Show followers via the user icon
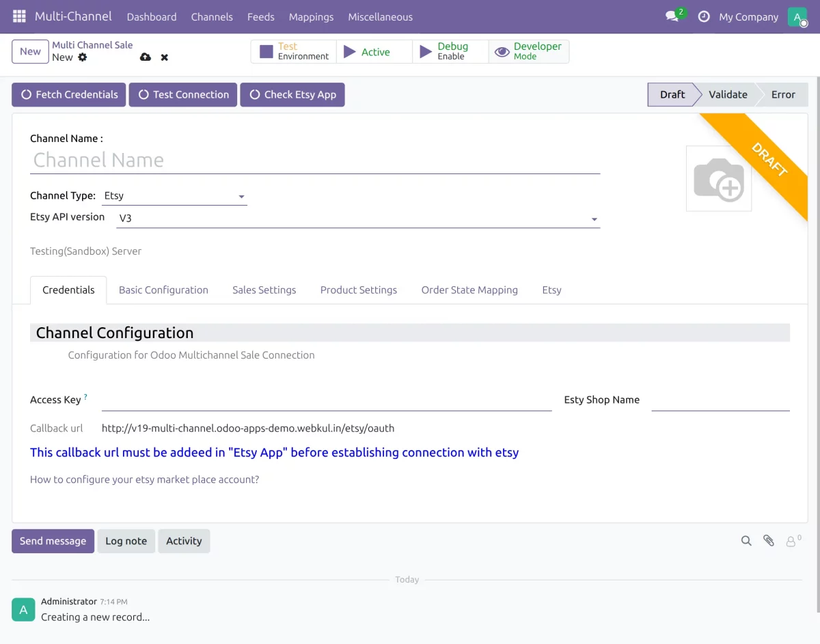820x644 pixels. 793,541
